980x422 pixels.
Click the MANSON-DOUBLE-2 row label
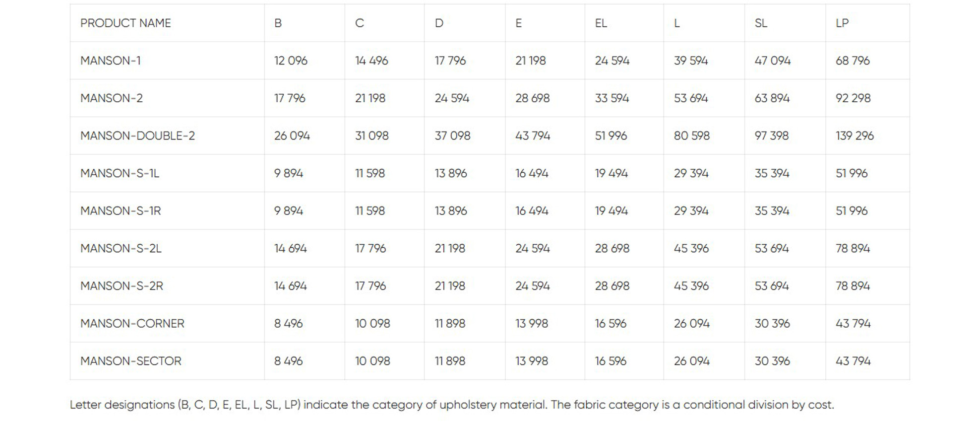[137, 136]
